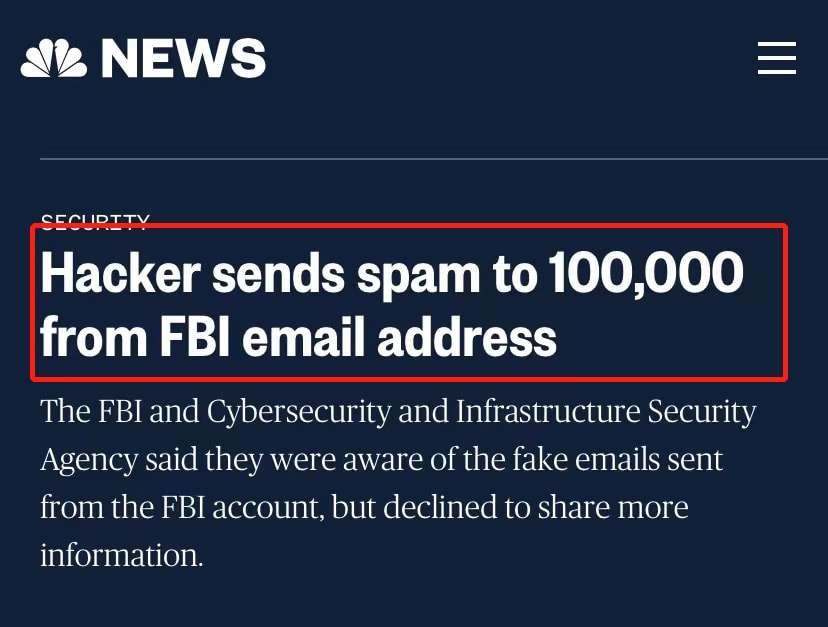The height and width of the screenshot is (627, 828).
Task: Click the NEWS wordmark beside the peacock
Action: [183, 58]
